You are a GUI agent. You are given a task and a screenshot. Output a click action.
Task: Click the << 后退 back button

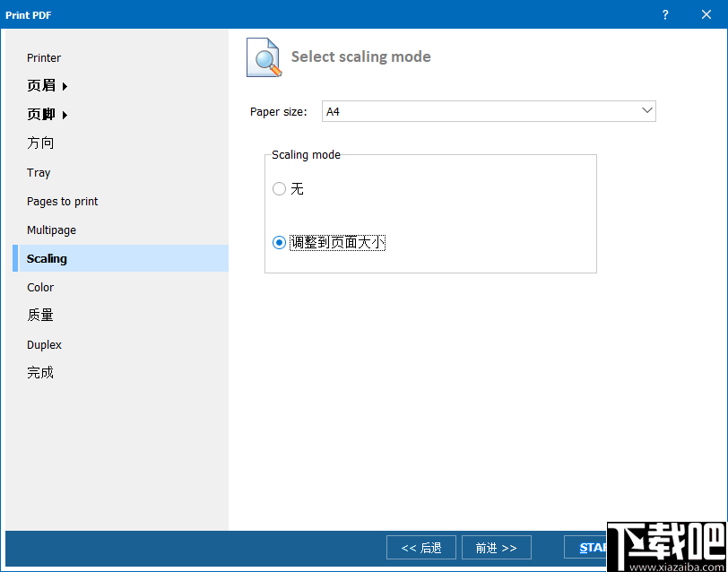click(420, 547)
